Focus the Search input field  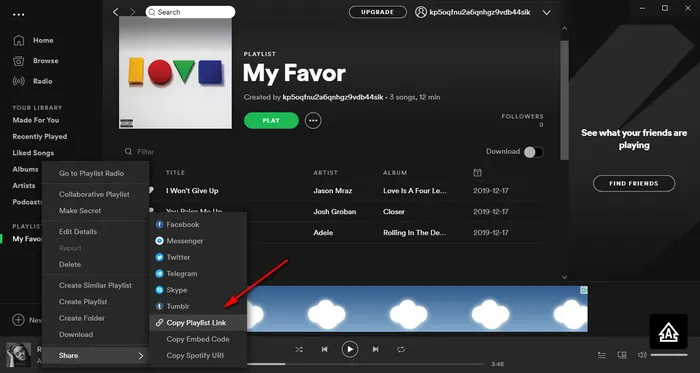190,12
